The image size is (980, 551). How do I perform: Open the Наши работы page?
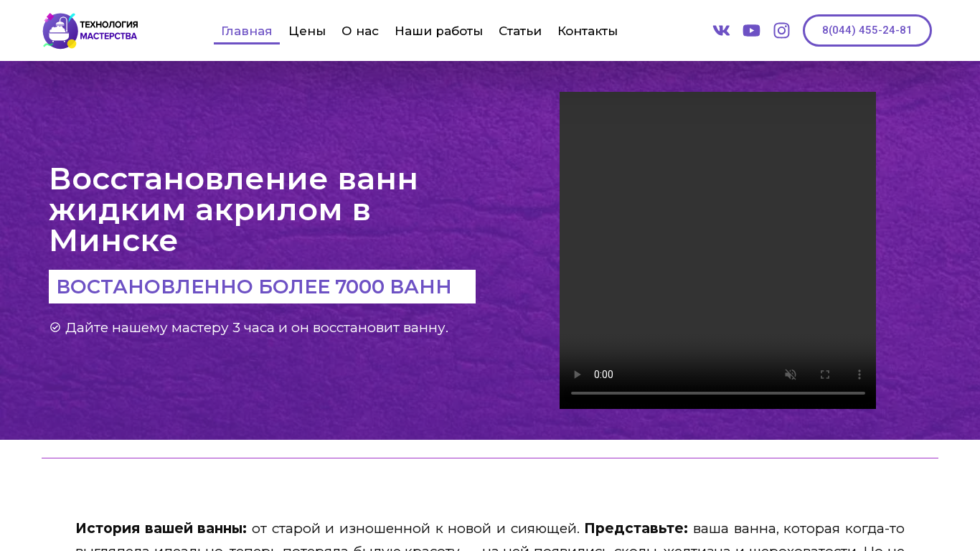(438, 31)
